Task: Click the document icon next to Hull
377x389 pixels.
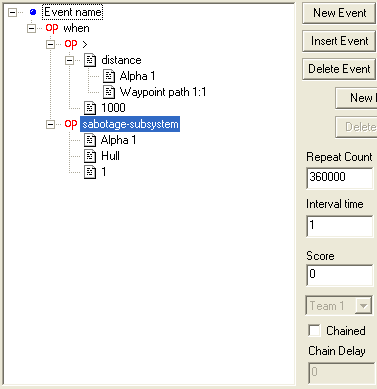Action: (90, 156)
